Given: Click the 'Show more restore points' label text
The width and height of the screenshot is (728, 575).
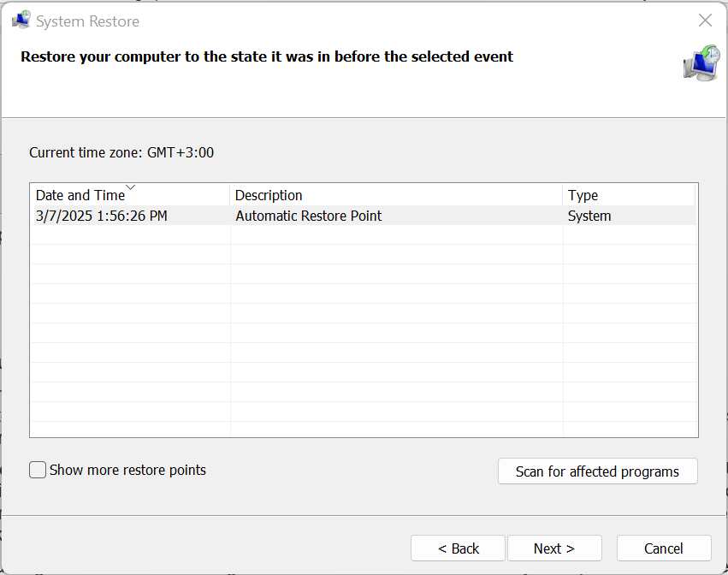Looking at the screenshot, I should (127, 470).
